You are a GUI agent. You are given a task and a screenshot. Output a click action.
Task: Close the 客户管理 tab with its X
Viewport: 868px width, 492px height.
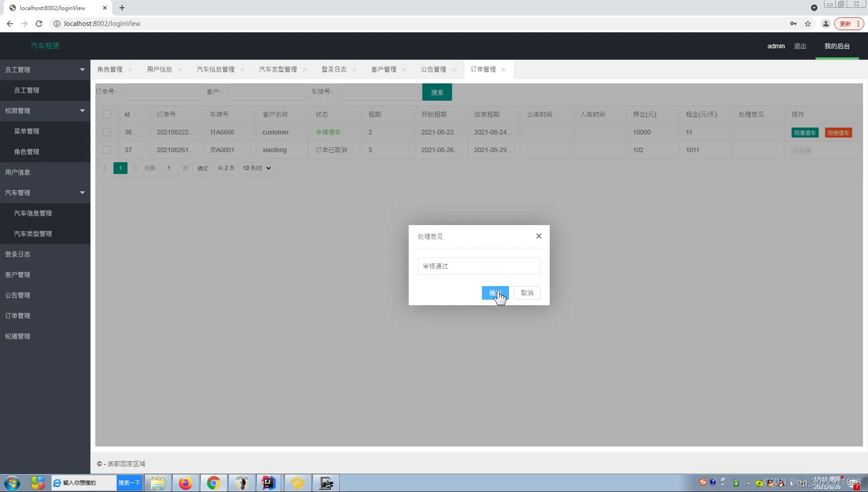pos(404,70)
